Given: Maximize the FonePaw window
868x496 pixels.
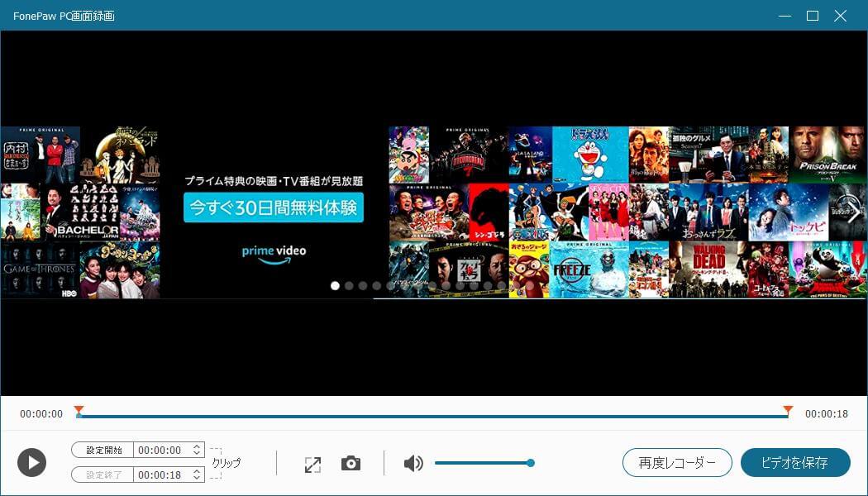Looking at the screenshot, I should click(x=813, y=16).
